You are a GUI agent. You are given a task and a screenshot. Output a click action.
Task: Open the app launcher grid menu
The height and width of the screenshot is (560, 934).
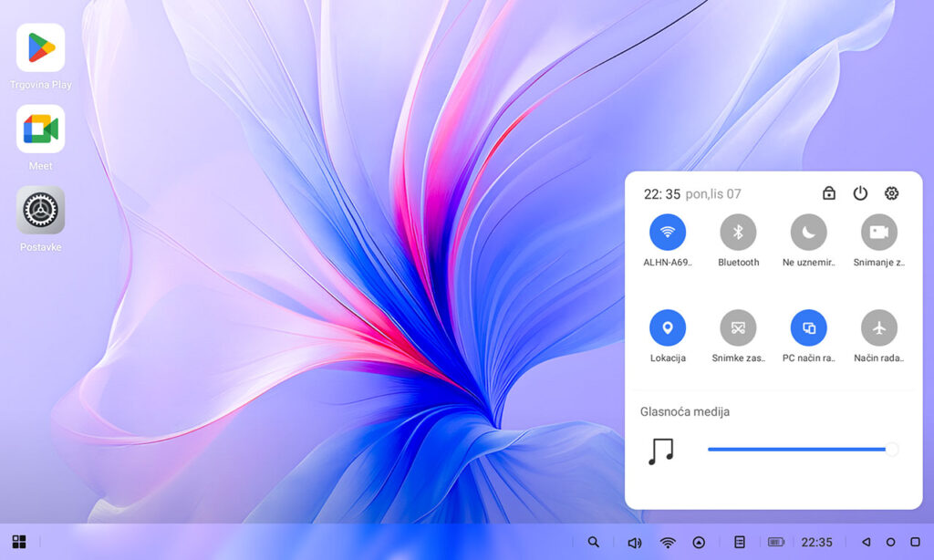[19, 542]
